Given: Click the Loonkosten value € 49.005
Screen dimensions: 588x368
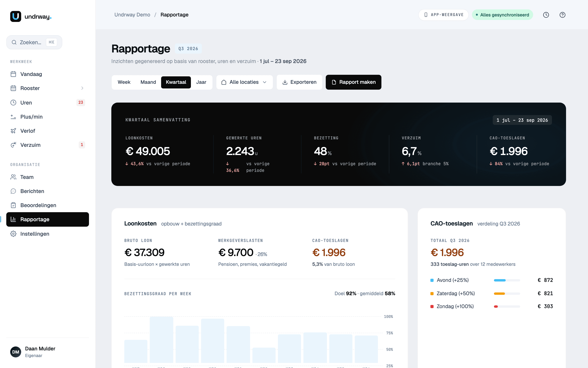Looking at the screenshot, I should point(148,151).
